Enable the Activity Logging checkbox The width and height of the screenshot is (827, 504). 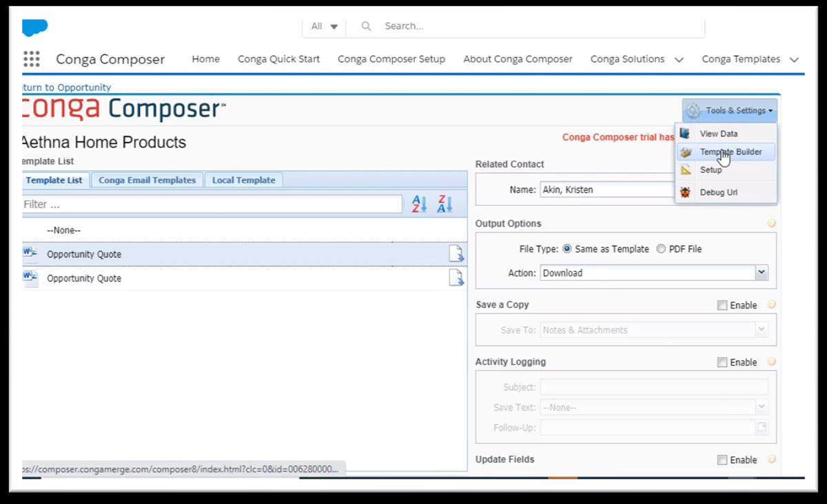pyautogui.click(x=722, y=362)
